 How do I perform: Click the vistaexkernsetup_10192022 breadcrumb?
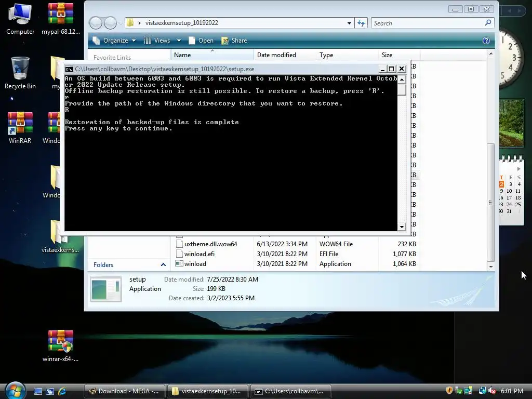click(181, 23)
